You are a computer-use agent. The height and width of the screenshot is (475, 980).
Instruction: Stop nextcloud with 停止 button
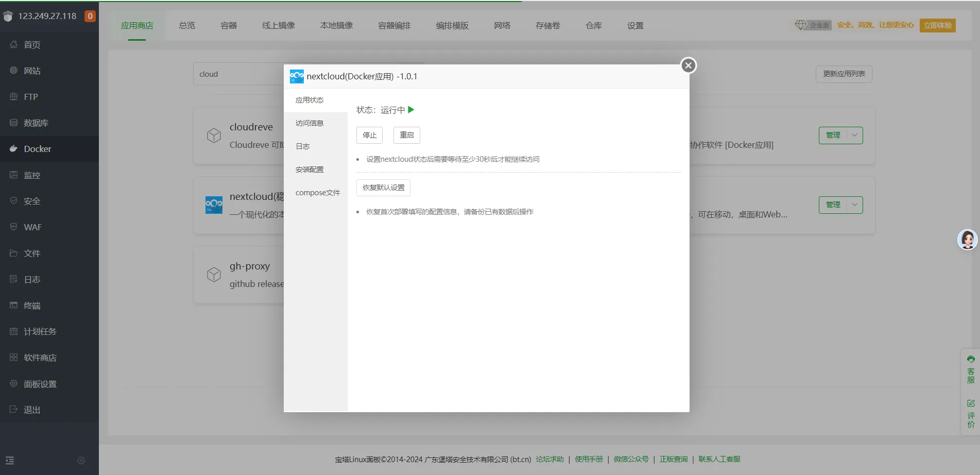click(370, 135)
